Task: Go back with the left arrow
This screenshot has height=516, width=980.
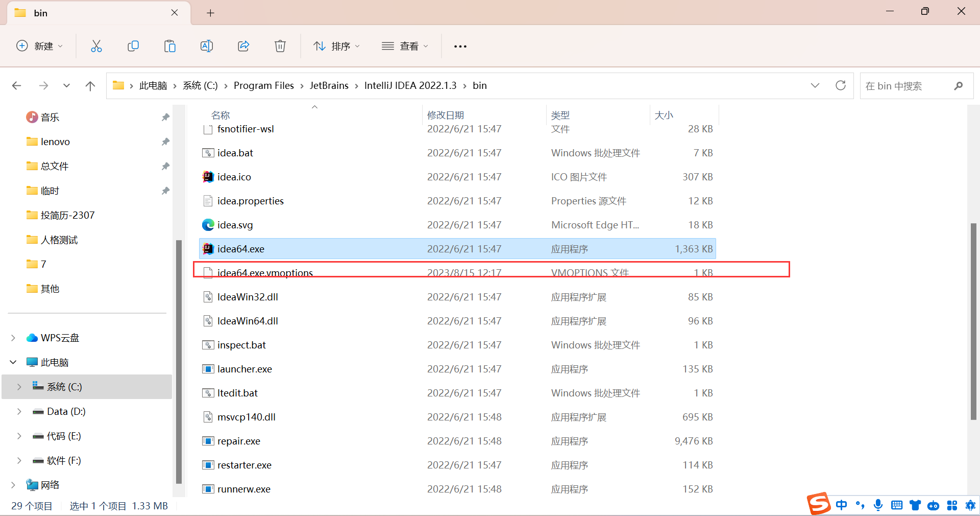Action: click(x=16, y=86)
